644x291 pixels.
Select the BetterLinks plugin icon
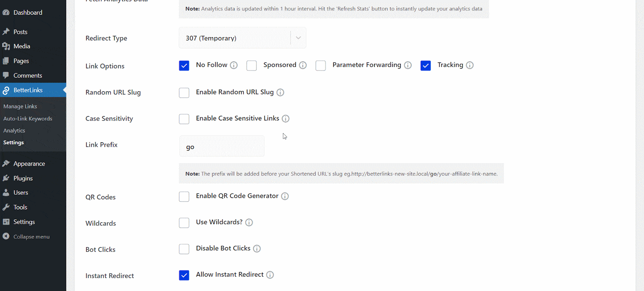pos(7,90)
